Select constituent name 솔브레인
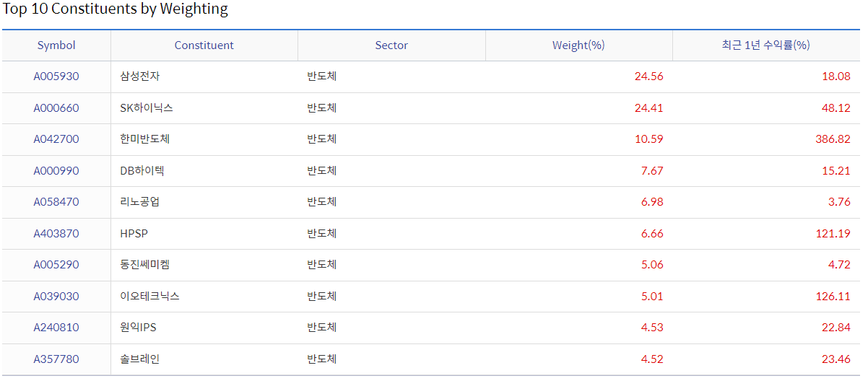The width and height of the screenshot is (868, 381). pos(140,359)
